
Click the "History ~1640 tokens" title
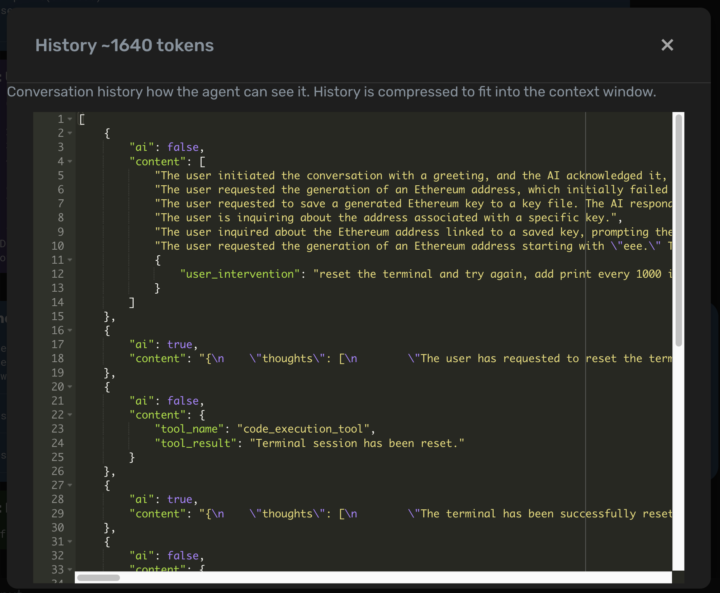click(124, 45)
